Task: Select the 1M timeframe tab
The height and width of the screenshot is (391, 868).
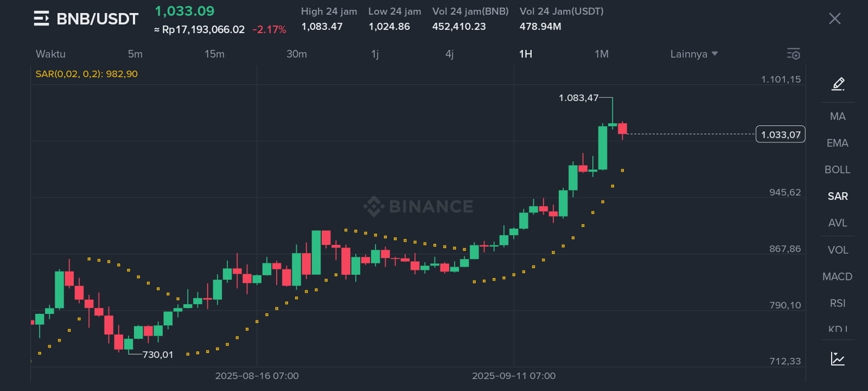Action: [x=602, y=54]
